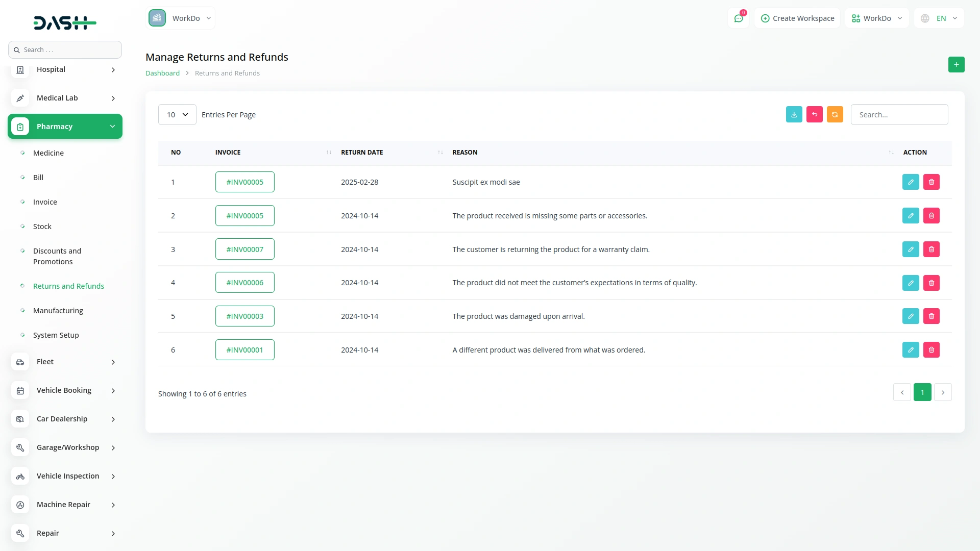
Task: Edit the first return row entry
Action: point(910,182)
